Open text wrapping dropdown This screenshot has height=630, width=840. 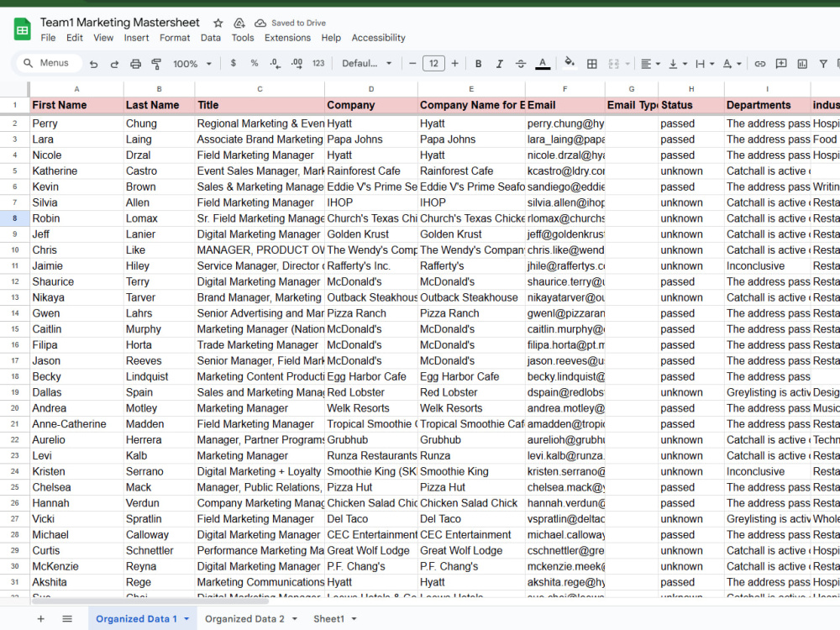tap(705, 64)
